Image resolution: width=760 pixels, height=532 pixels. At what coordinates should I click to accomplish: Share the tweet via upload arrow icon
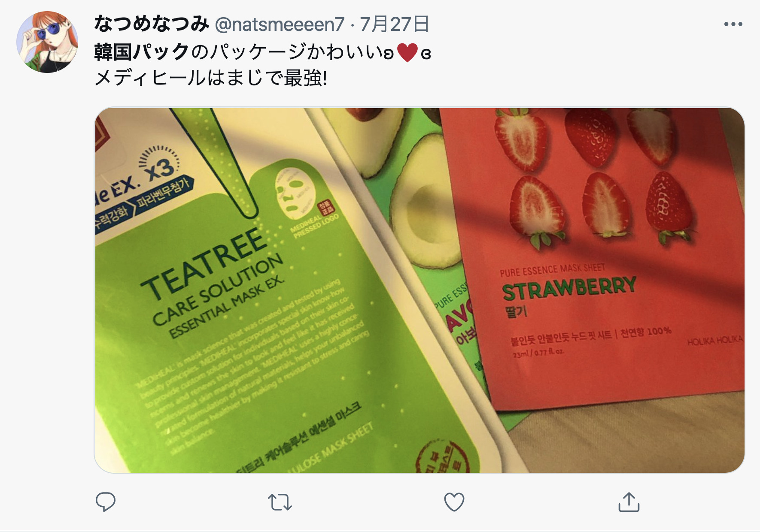point(629,502)
